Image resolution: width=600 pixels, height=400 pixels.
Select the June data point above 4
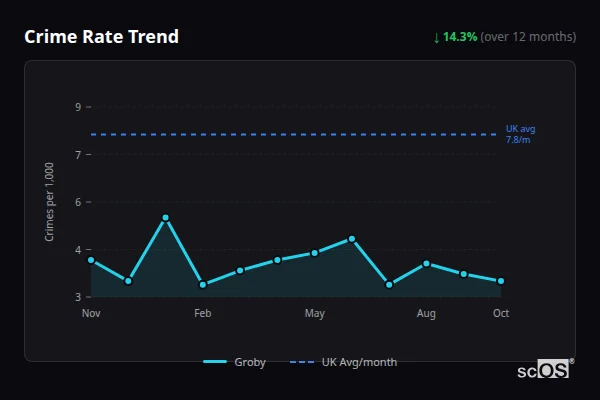point(352,239)
